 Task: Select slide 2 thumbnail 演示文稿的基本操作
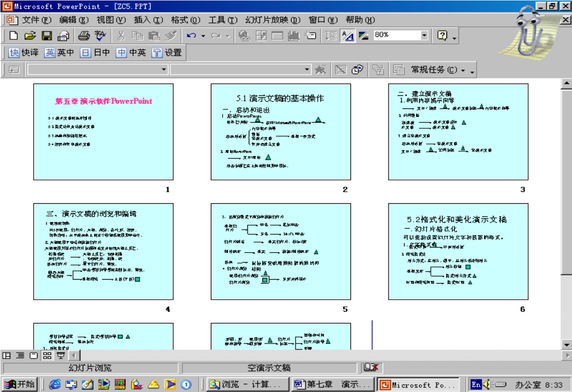pyautogui.click(x=280, y=132)
